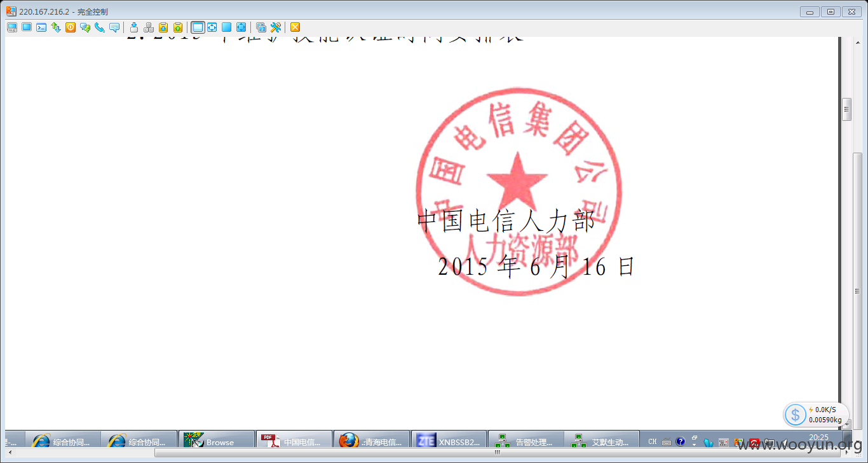Screen dimensions: 868x463
Task: Set remote clipboard up-arrow icon
Action: [178, 27]
